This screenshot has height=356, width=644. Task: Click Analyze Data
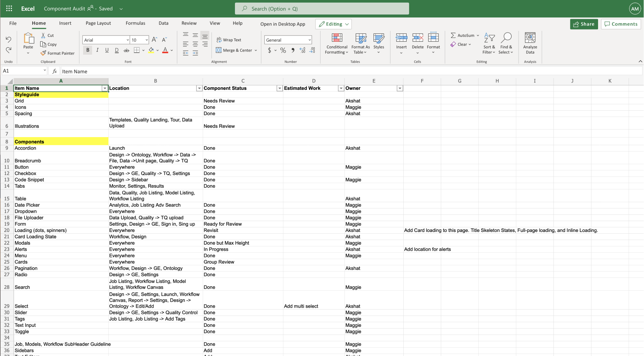click(x=530, y=44)
